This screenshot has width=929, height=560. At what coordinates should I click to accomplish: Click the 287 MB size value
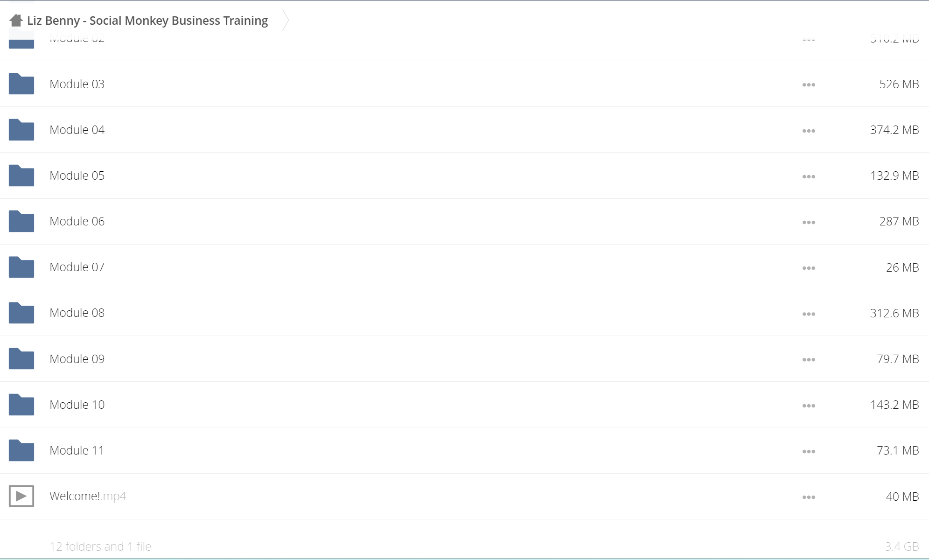(899, 221)
